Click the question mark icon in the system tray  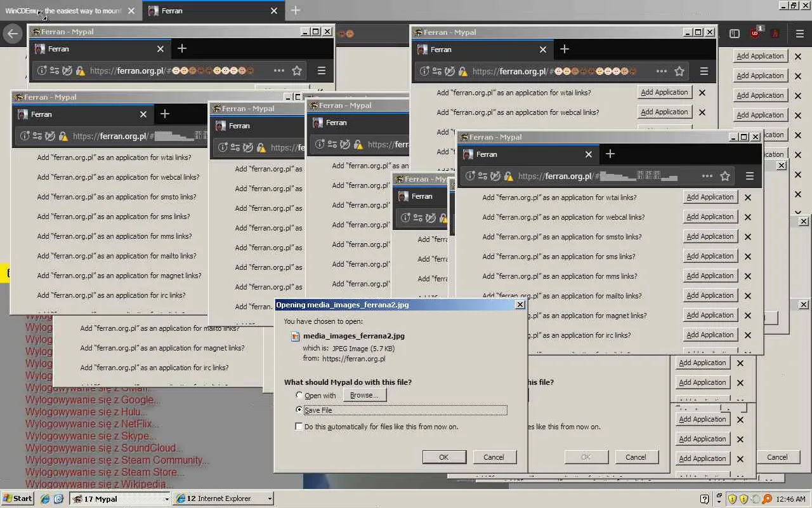[704, 498]
